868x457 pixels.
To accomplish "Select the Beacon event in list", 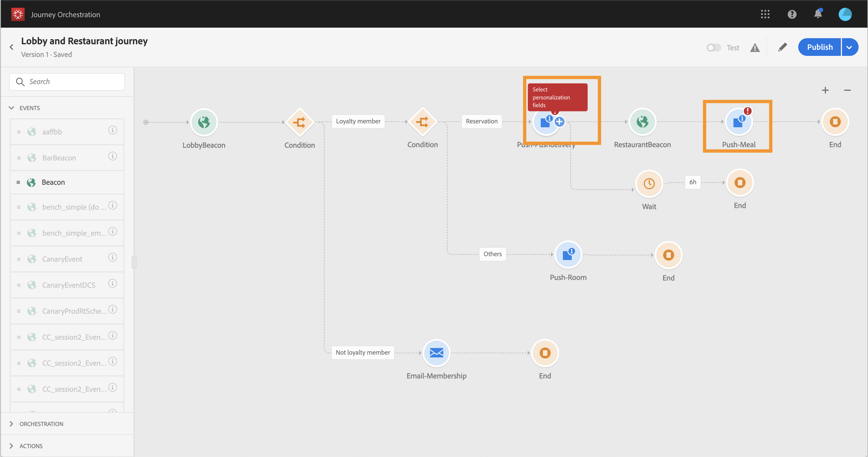I will click(53, 182).
